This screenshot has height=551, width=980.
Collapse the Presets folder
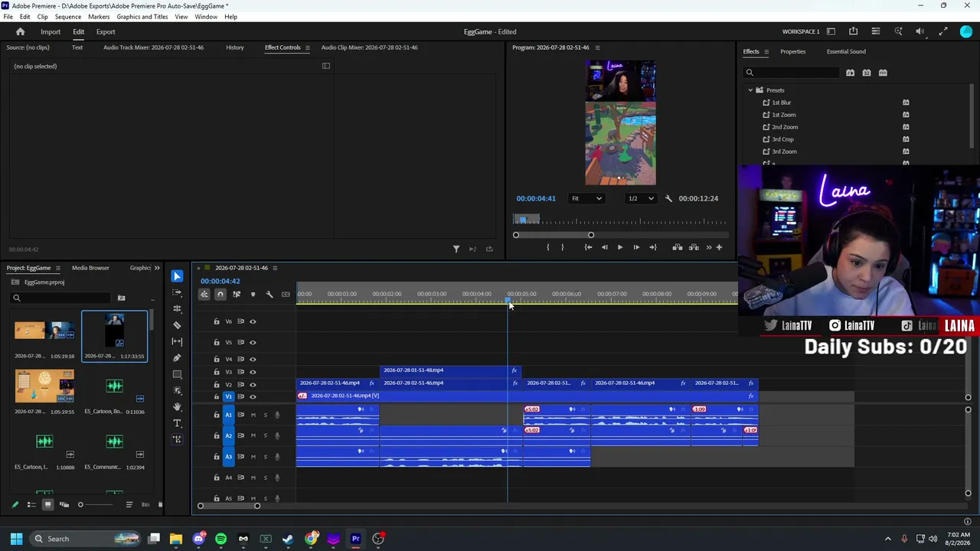[750, 90]
